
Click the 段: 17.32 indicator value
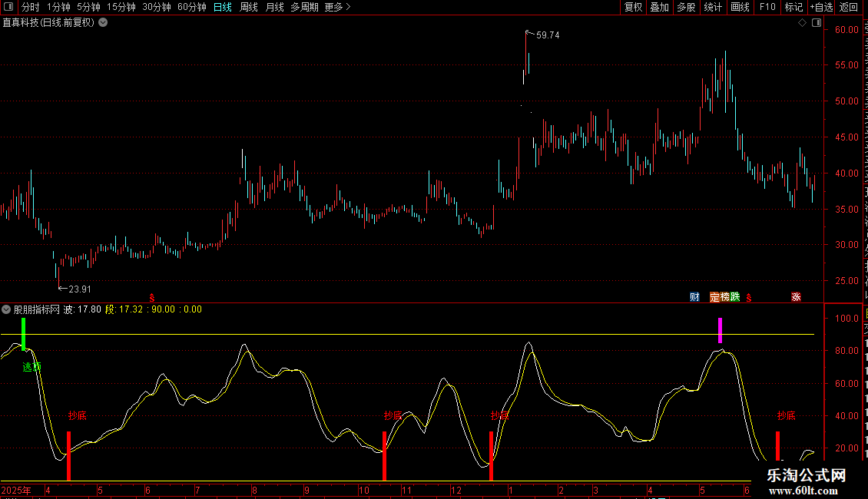124,309
